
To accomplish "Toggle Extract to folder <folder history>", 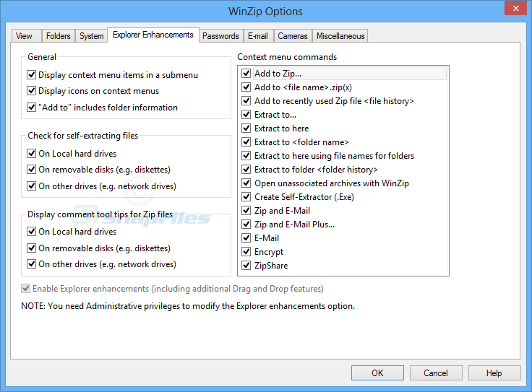I will [x=246, y=170].
